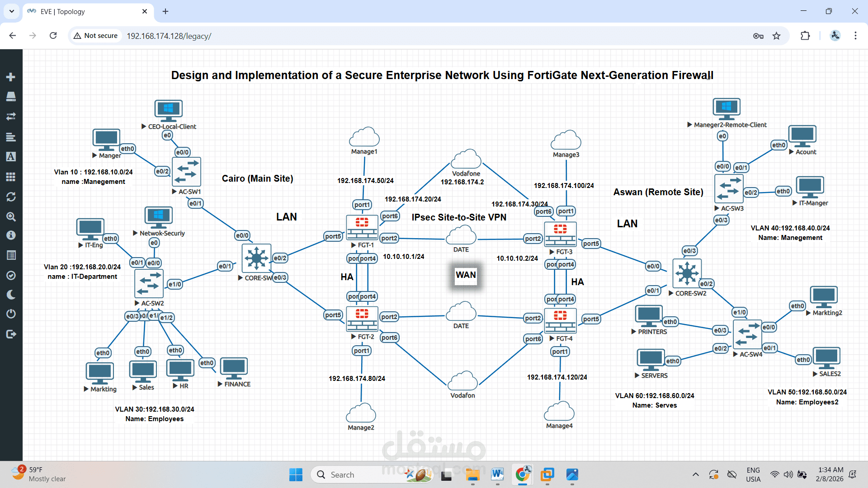
Task: Click the Refresh topology sidebar icon
Action: point(11,197)
